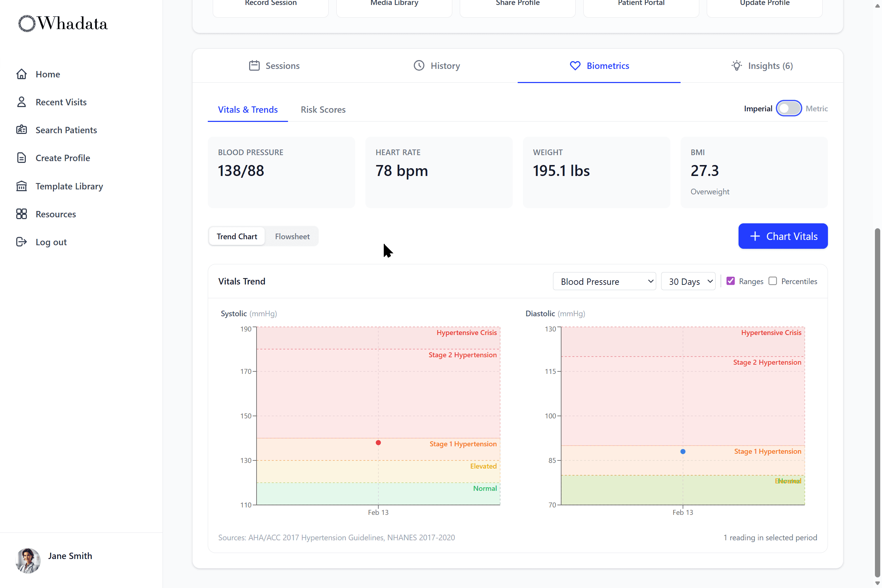The image size is (882, 588).
Task: Click the Biometrics heart icon
Action: (x=575, y=65)
